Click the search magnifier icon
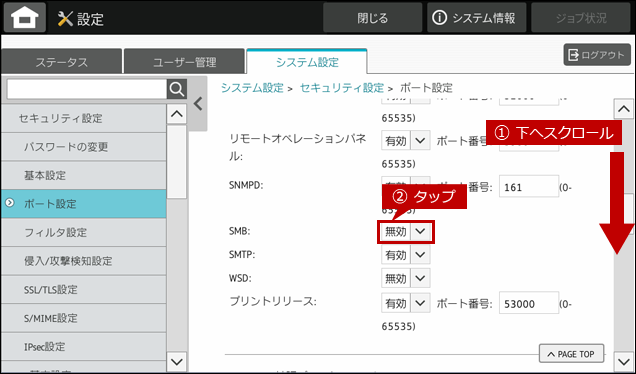Screen dimensions: 636x374 [x=177, y=89]
